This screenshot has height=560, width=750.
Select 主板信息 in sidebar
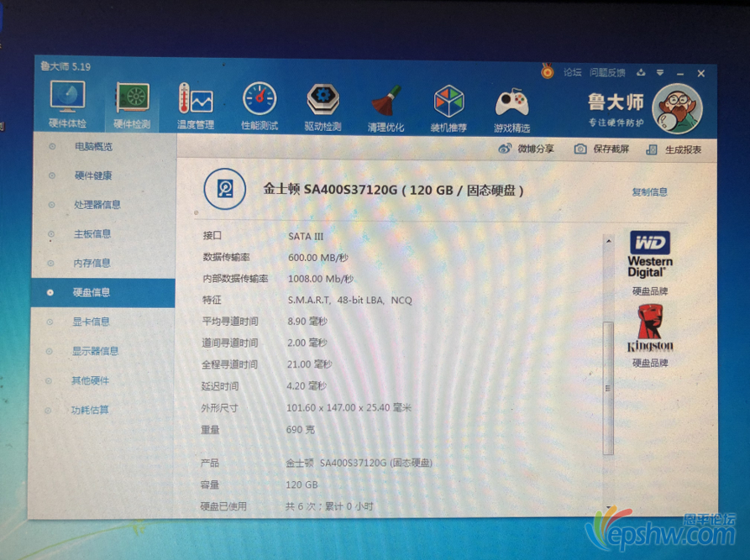click(92, 234)
